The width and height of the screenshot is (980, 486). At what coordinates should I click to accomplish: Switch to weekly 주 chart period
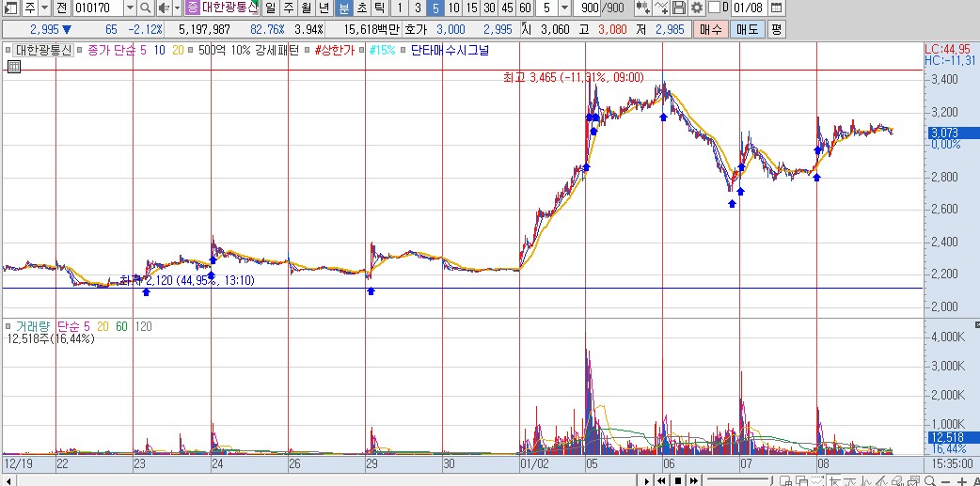tap(288, 8)
